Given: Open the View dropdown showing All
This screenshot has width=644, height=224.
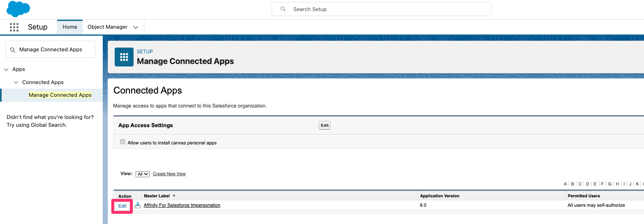Looking at the screenshot, I should (143, 174).
